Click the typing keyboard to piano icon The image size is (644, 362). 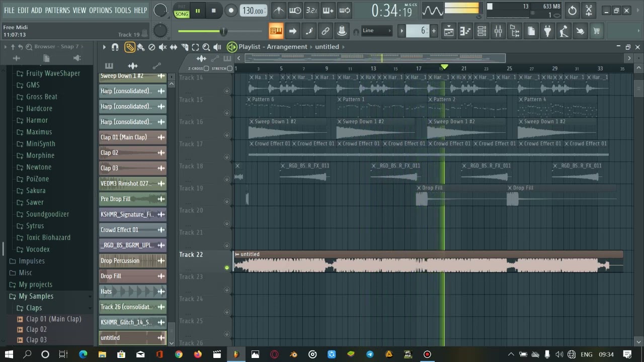[x=276, y=31]
